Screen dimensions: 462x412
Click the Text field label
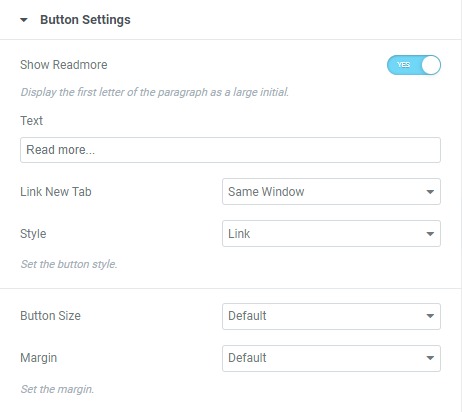31,121
